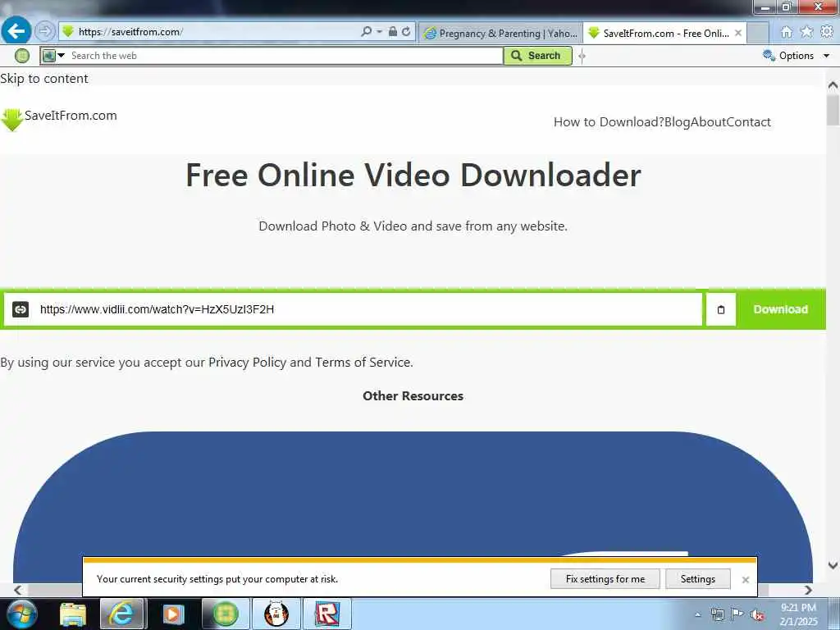Screen dimensions: 840x630
Task: Dismiss the security settings notification bar
Action: coord(745,580)
